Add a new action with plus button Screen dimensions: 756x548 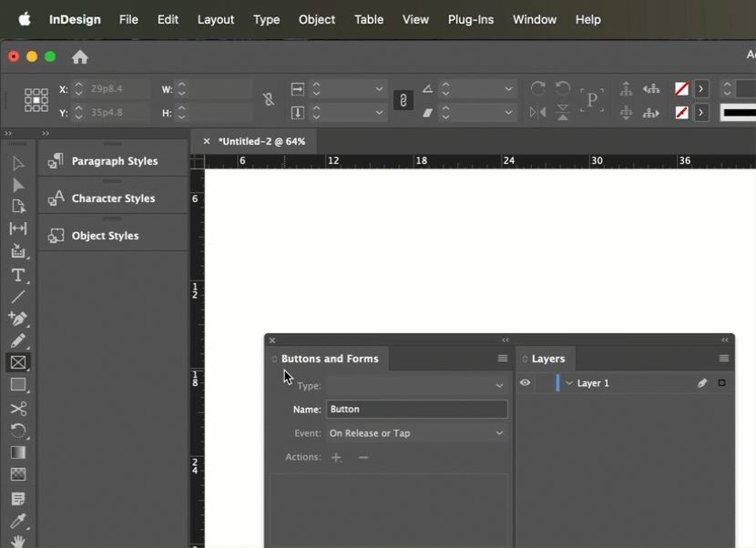(x=336, y=457)
